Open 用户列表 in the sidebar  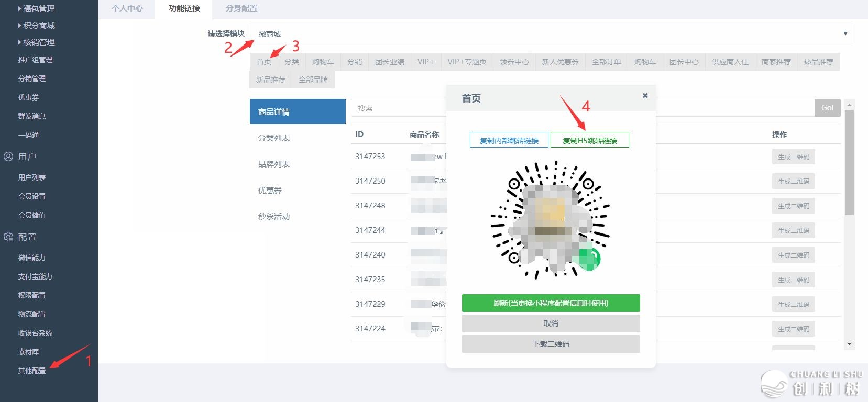point(32,177)
